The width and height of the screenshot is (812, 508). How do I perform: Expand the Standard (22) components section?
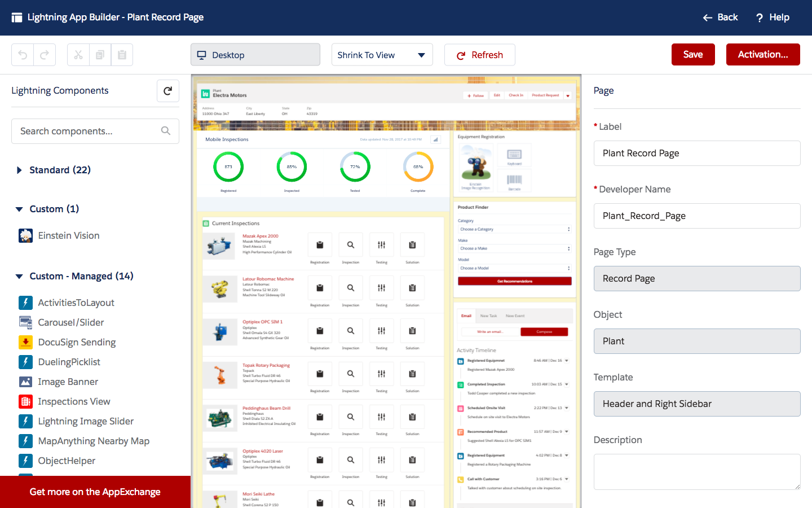[x=19, y=170]
